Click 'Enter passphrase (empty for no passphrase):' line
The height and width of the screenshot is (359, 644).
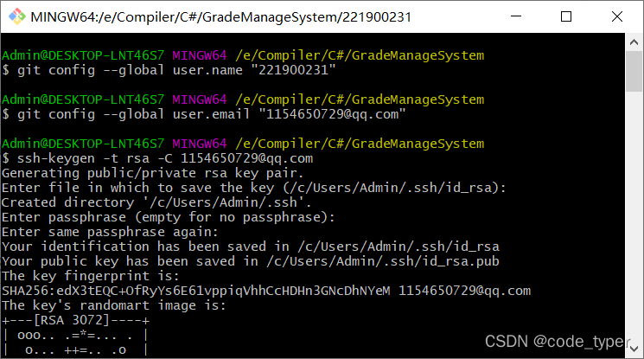[x=169, y=217]
